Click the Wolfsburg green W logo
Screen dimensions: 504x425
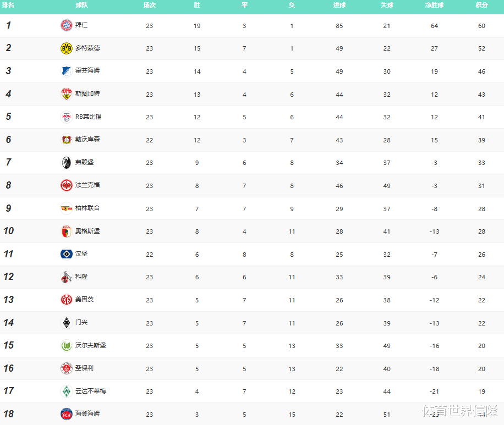point(66,346)
